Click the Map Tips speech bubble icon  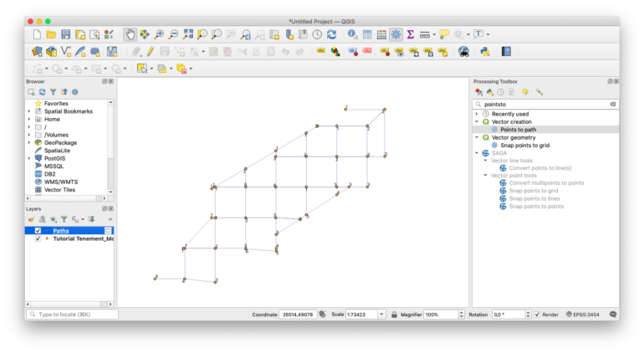pyautogui.click(x=444, y=34)
